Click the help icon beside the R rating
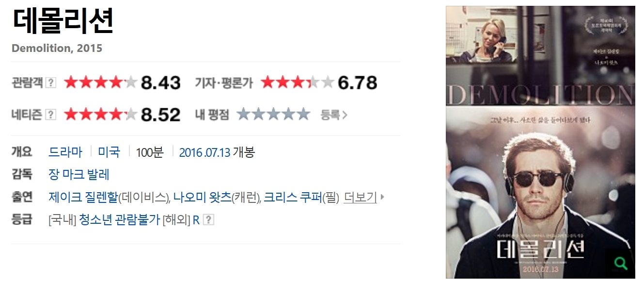The width and height of the screenshot is (644, 283). tap(208, 220)
